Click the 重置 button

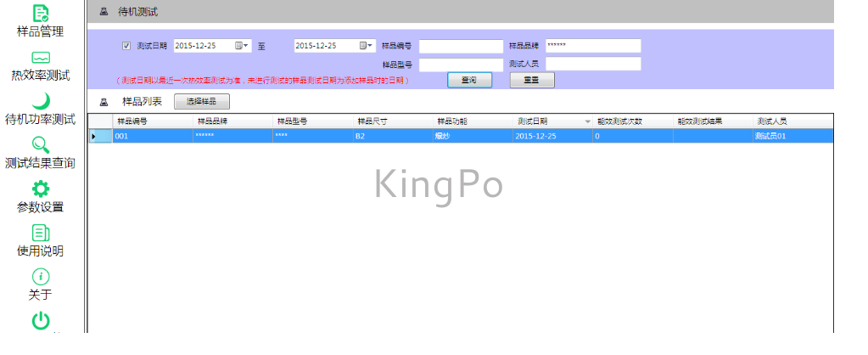point(532,80)
